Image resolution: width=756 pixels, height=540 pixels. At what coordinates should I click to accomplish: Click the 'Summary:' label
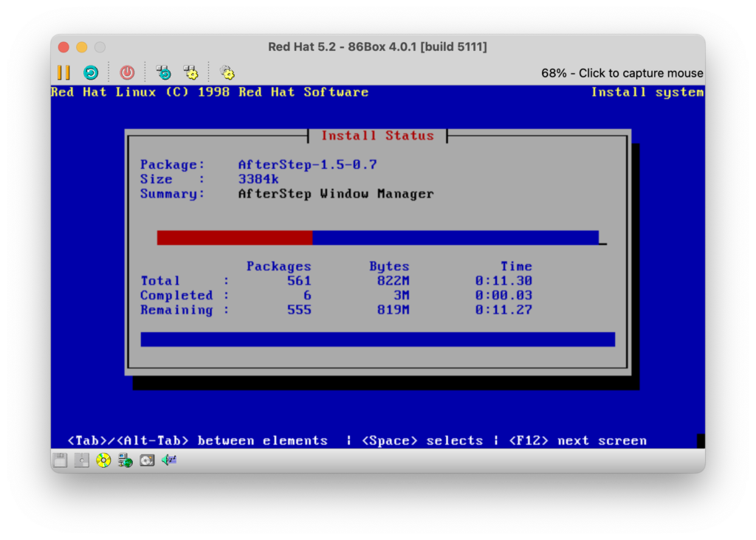pos(173,194)
